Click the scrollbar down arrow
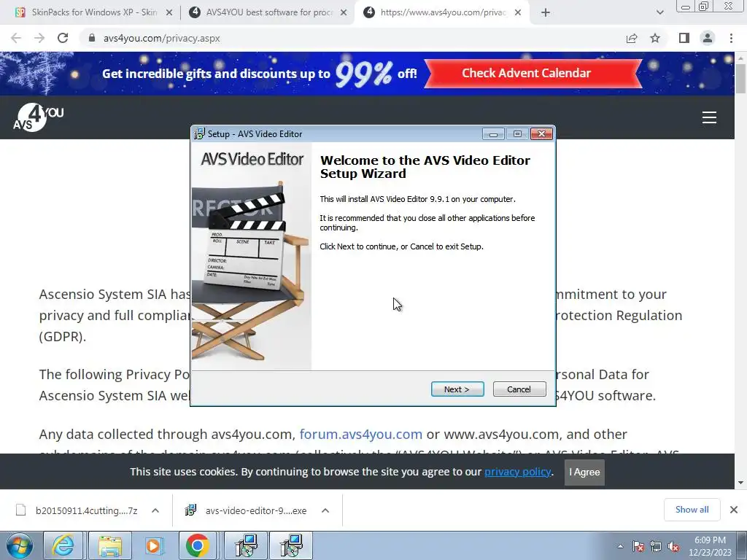747x560 pixels. coord(740,483)
